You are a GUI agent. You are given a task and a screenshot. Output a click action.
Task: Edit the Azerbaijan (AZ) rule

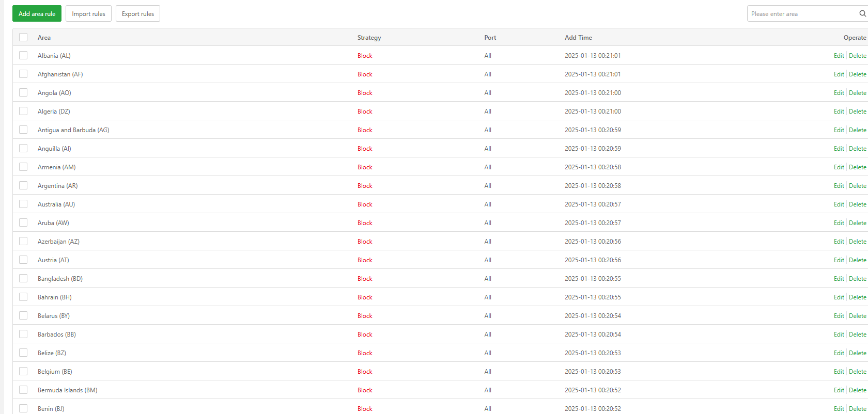(x=839, y=242)
